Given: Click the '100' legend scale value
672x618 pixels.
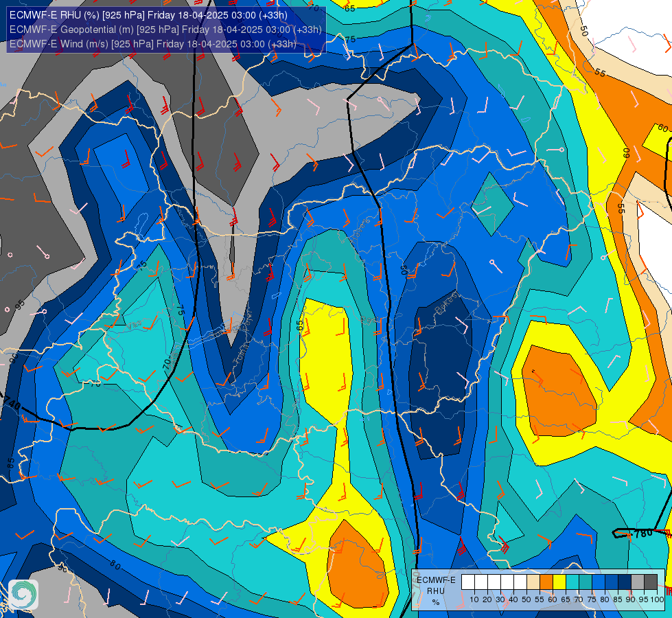Looking at the screenshot, I should point(658,599).
